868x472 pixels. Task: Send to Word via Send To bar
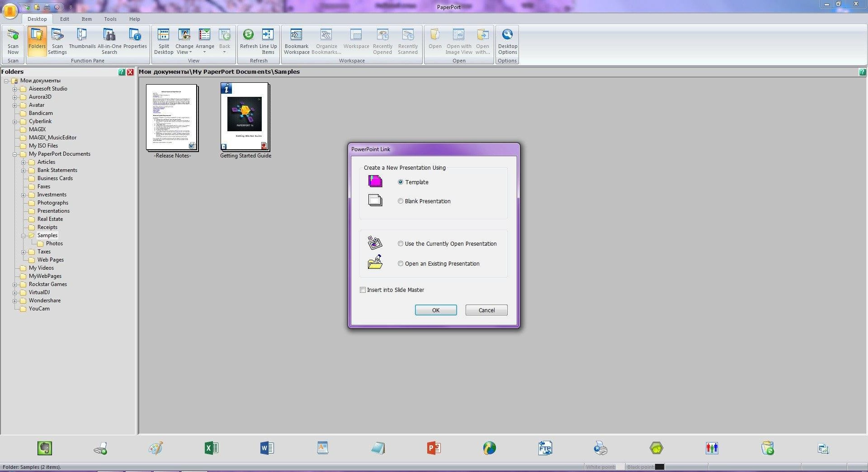coord(267,448)
